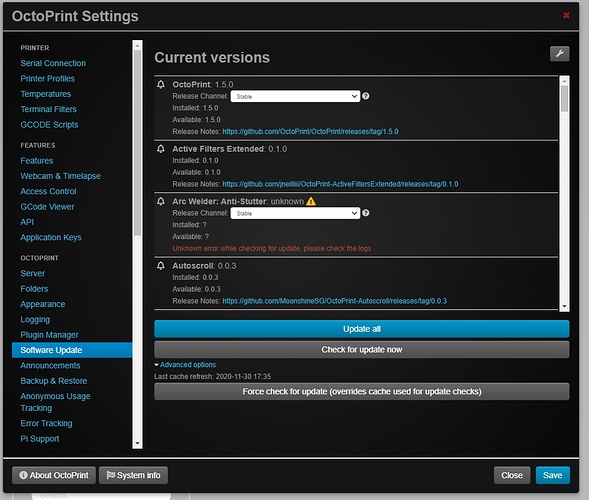Click Check for update now
Image resolution: width=589 pixels, height=500 pixels.
pyautogui.click(x=362, y=350)
